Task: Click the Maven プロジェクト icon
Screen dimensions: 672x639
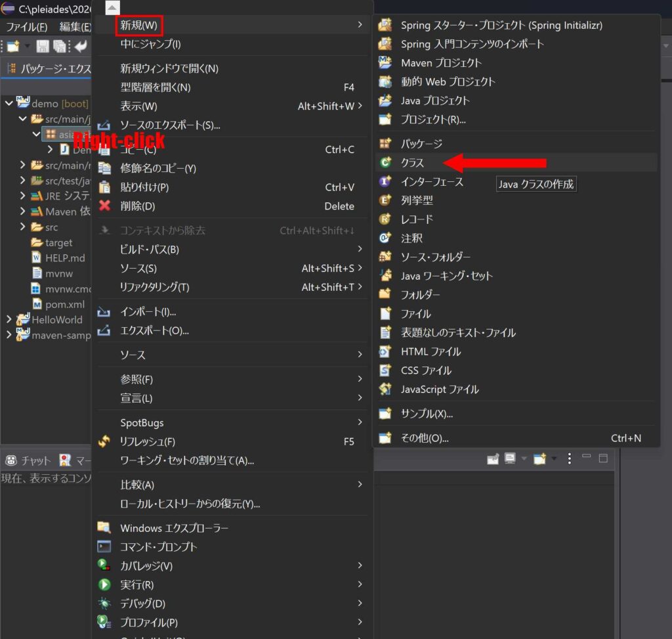Action: coord(385,62)
